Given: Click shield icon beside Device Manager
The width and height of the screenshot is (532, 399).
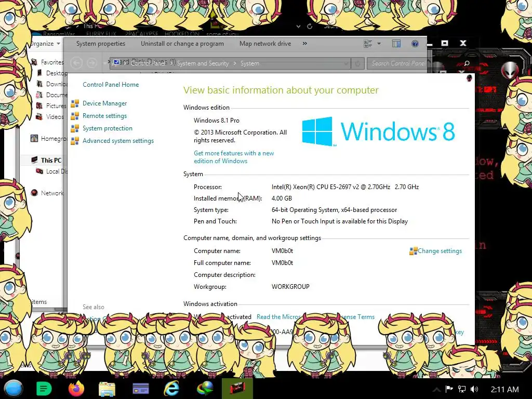Looking at the screenshot, I should (75, 103).
